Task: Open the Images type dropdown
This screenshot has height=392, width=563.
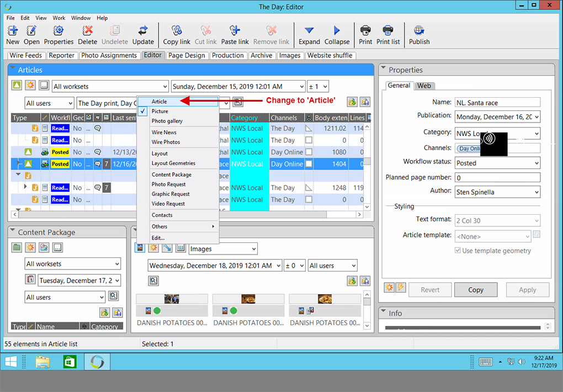Action: [223, 248]
